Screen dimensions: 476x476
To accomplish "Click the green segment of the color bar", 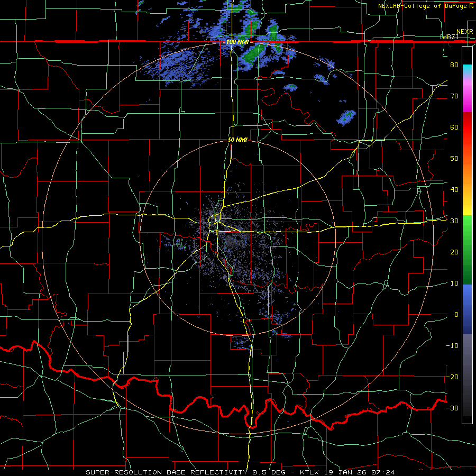I will pos(467,250).
